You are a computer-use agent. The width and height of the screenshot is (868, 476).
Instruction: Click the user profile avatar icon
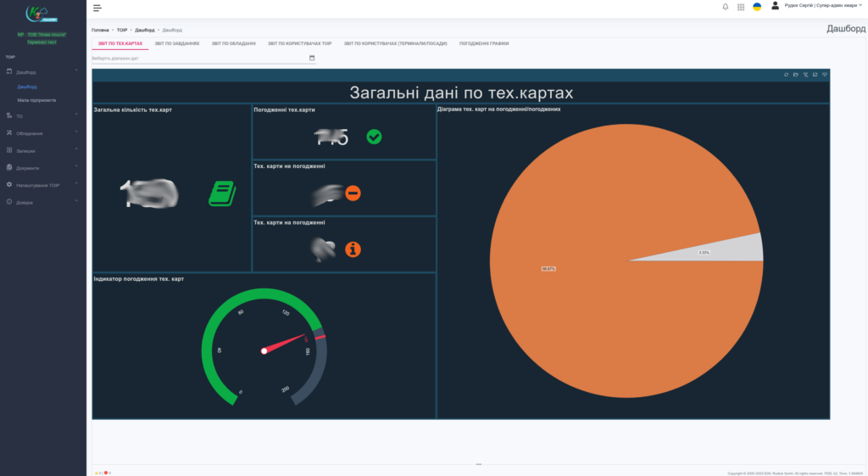(x=775, y=6)
